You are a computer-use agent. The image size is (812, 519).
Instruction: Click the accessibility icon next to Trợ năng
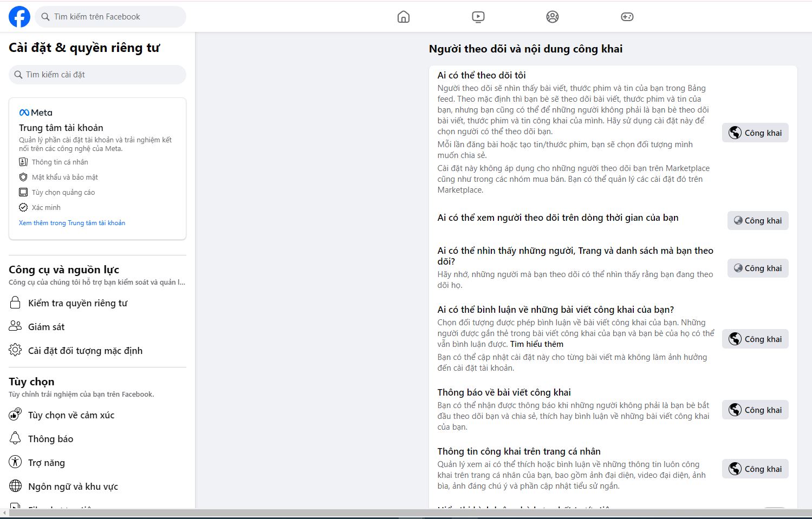coord(15,462)
